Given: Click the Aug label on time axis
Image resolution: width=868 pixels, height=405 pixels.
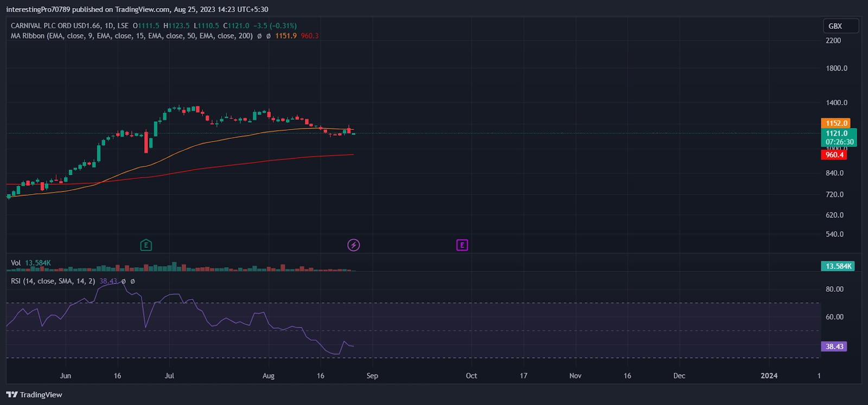Looking at the screenshot, I should [x=269, y=376].
